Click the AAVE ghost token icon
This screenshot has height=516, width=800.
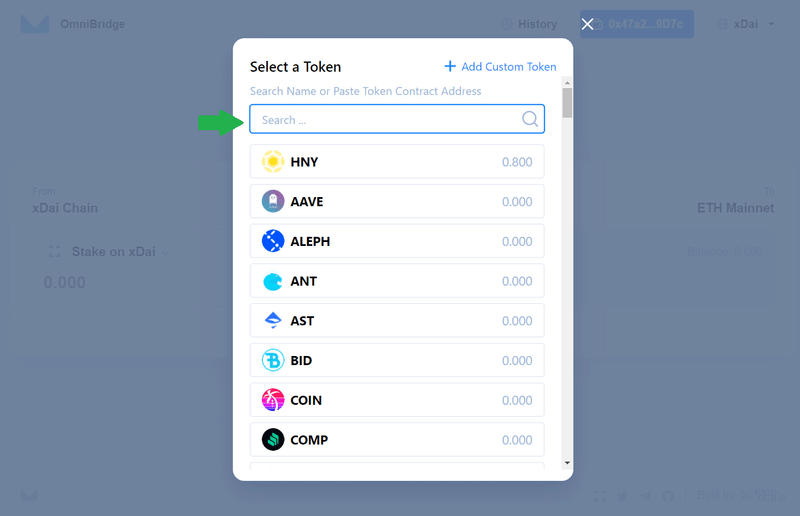(x=273, y=201)
